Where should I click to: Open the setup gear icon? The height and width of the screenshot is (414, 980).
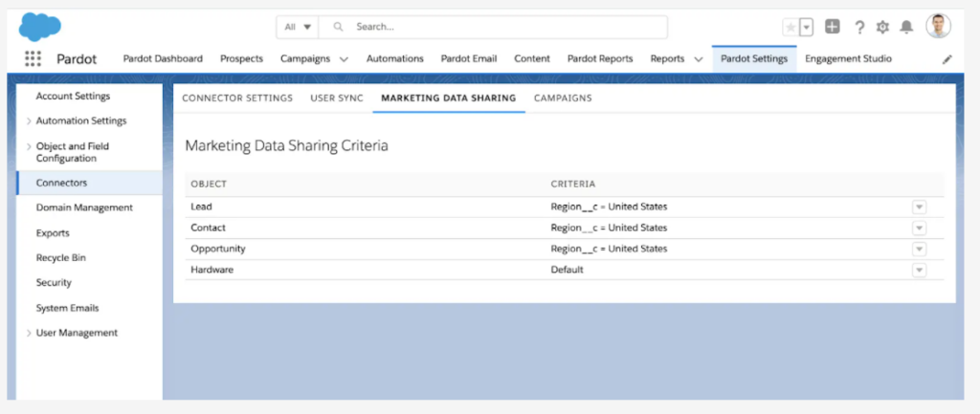click(x=882, y=27)
